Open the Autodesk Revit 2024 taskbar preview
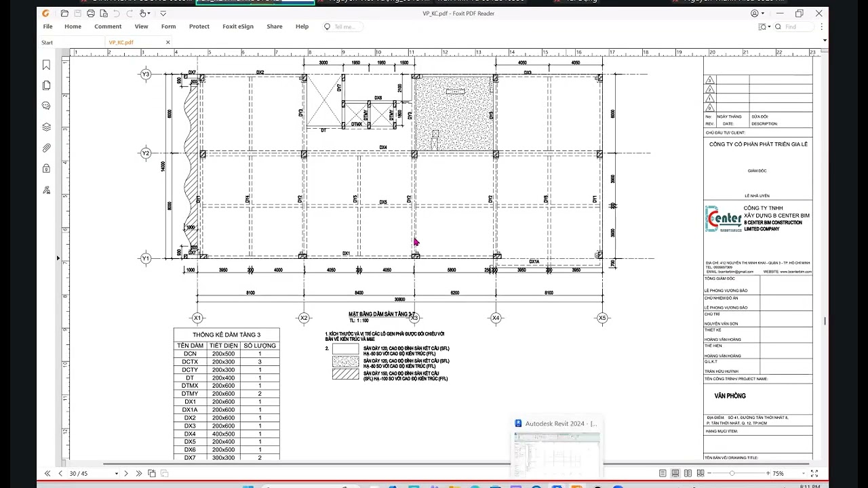The width and height of the screenshot is (868, 488). (556, 445)
